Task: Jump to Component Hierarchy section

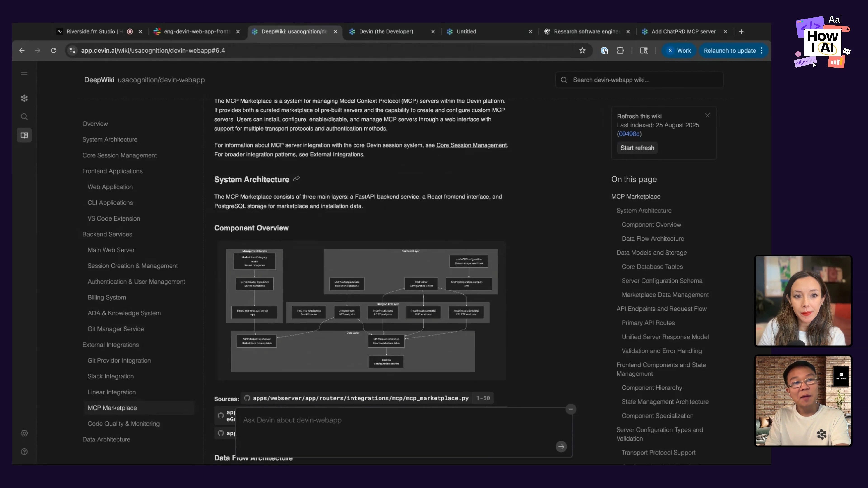Action: [652, 388]
